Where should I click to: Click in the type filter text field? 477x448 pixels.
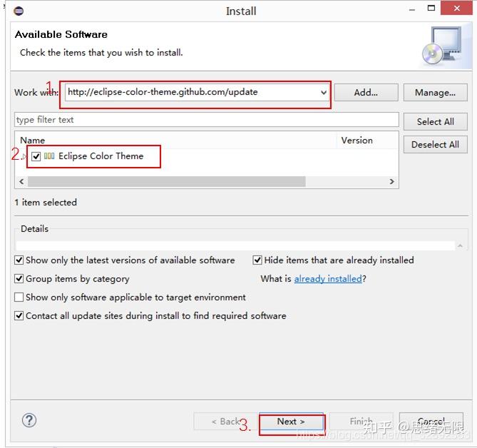[x=207, y=120]
